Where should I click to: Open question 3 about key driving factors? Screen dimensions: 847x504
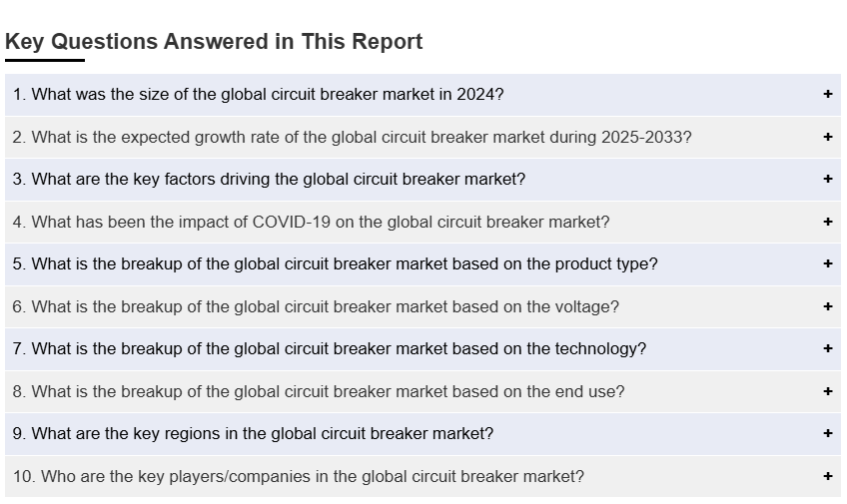pos(269,180)
